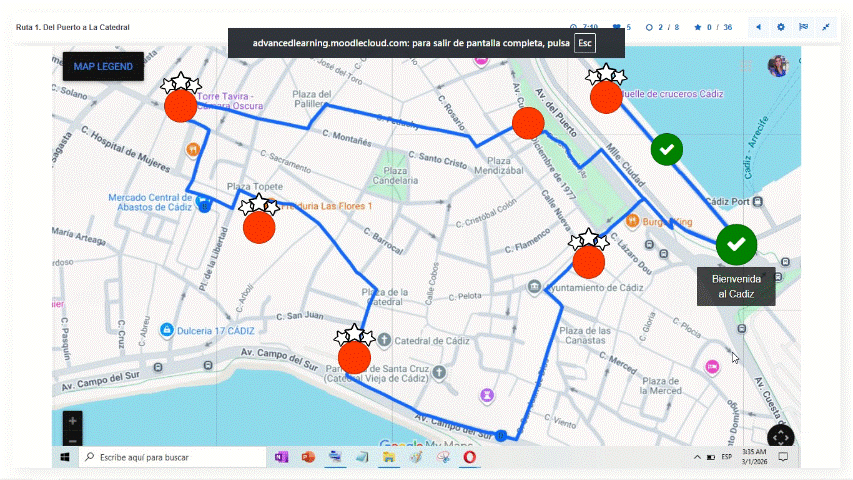Click the Bienvenida al Cadiz label

(736, 287)
